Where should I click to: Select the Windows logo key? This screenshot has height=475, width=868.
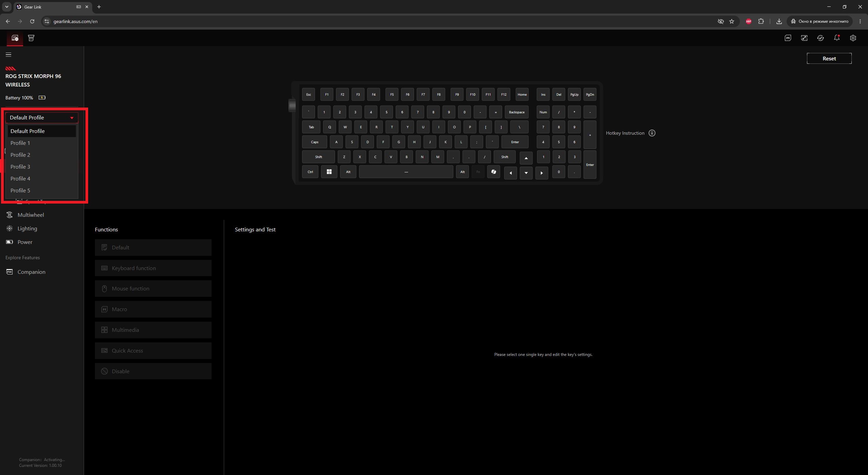(x=329, y=172)
